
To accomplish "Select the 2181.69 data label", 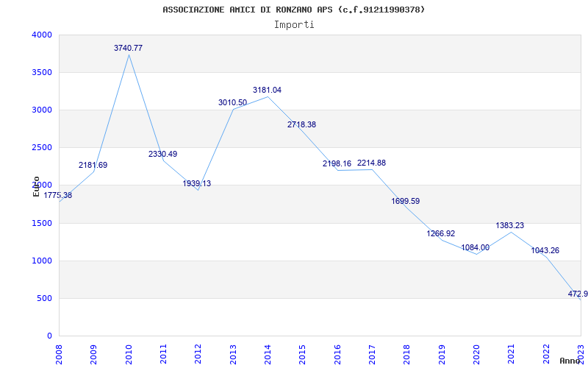I will coord(93,165).
